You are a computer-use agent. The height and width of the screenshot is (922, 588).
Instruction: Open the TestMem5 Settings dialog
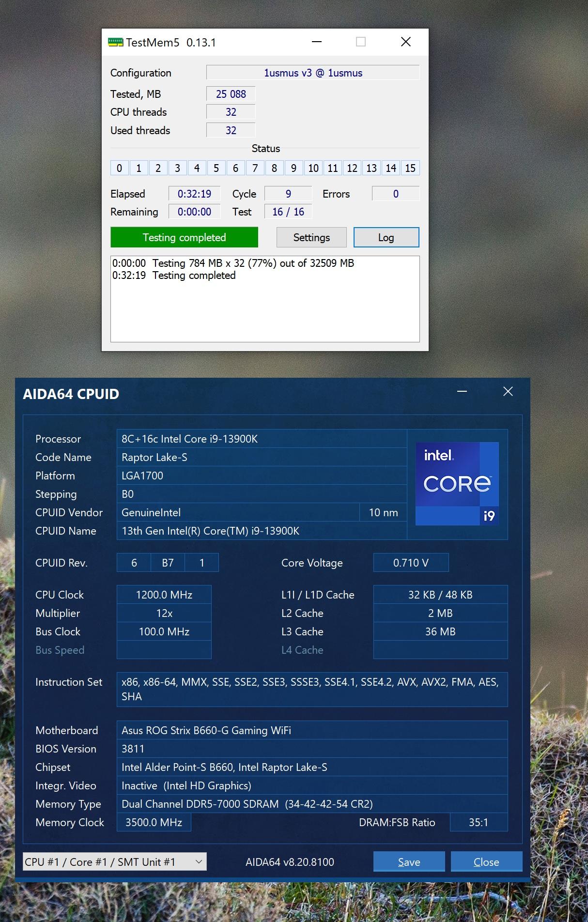point(311,237)
